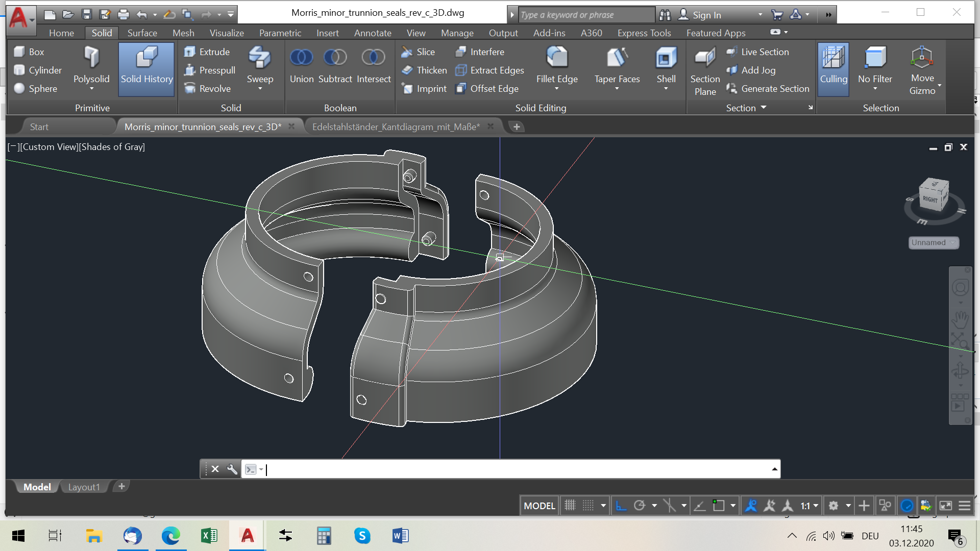Open the Unnamed UCS dropdown

tap(934, 242)
